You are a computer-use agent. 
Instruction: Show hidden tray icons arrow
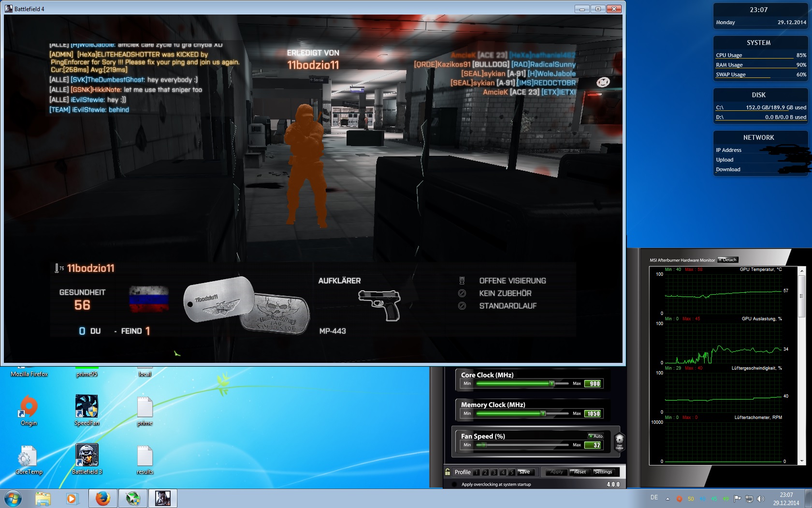tap(667, 499)
